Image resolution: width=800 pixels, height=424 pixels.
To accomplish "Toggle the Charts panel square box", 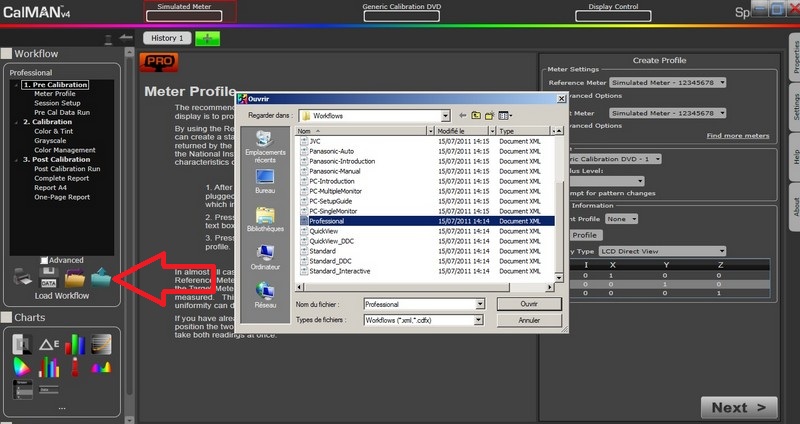I will point(6,317).
